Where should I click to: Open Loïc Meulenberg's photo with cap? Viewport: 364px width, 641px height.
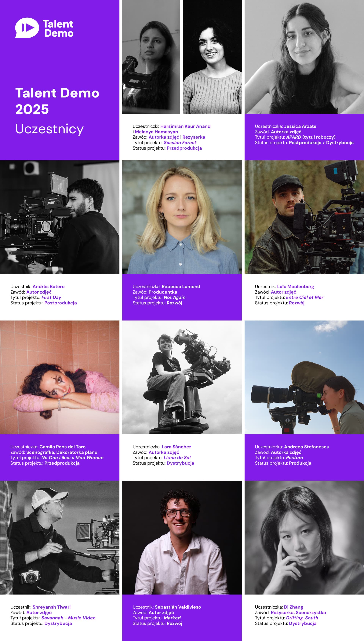tap(304, 217)
